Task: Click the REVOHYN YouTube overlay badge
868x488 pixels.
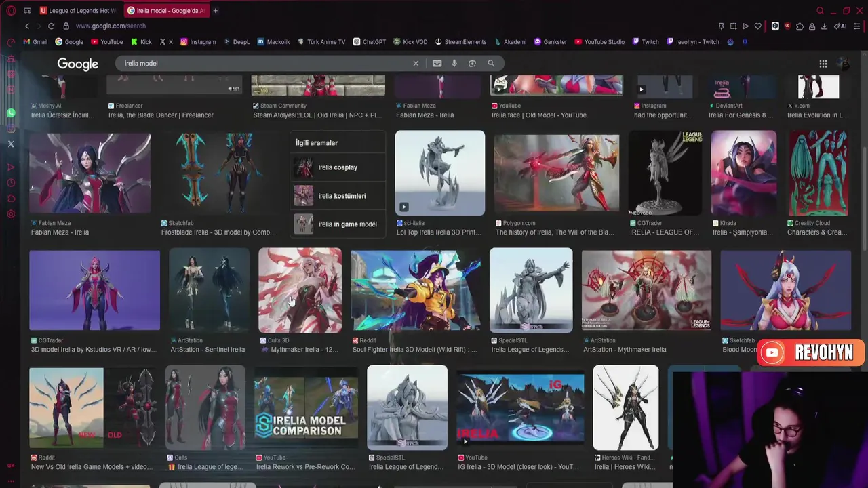Action: click(x=810, y=352)
